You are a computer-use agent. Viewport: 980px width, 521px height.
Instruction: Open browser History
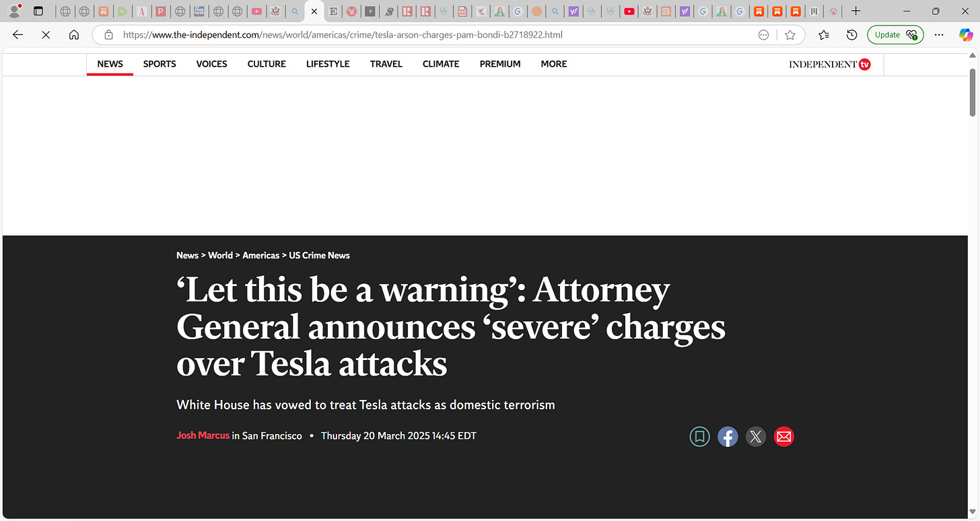pyautogui.click(x=851, y=35)
